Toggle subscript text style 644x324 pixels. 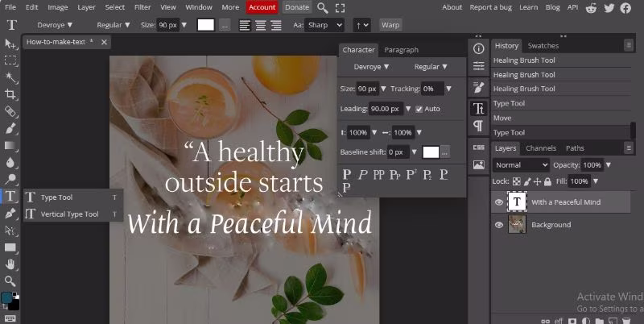tap(427, 174)
